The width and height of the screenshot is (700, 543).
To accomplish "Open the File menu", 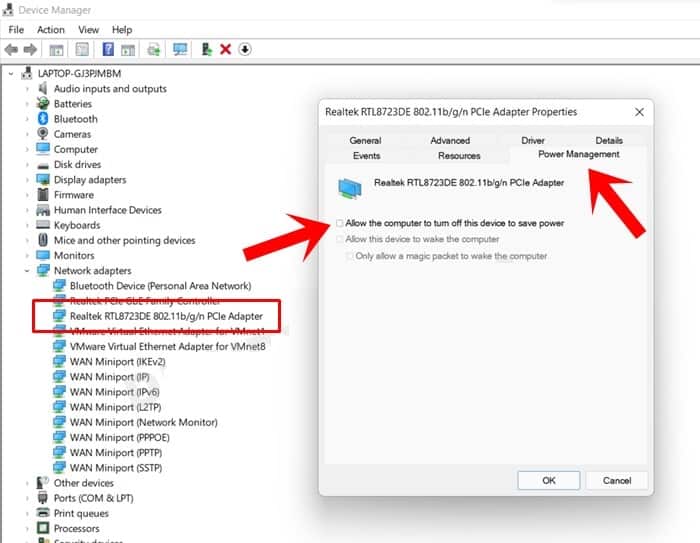I will pyautogui.click(x=16, y=30).
